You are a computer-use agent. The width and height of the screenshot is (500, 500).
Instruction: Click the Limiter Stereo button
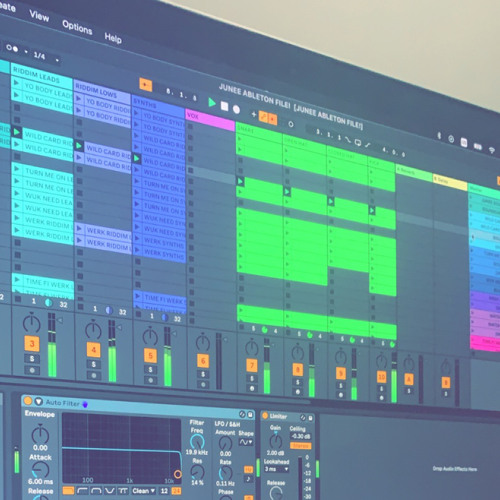[x=301, y=446]
